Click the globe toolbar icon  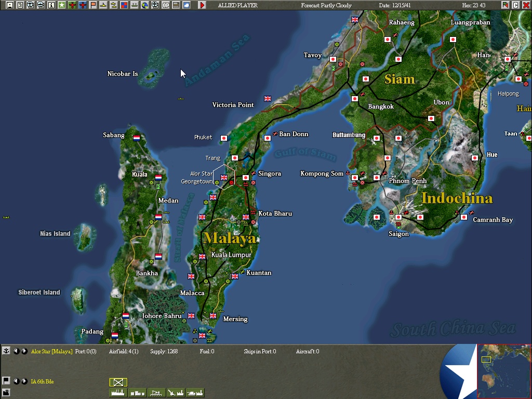145,5
